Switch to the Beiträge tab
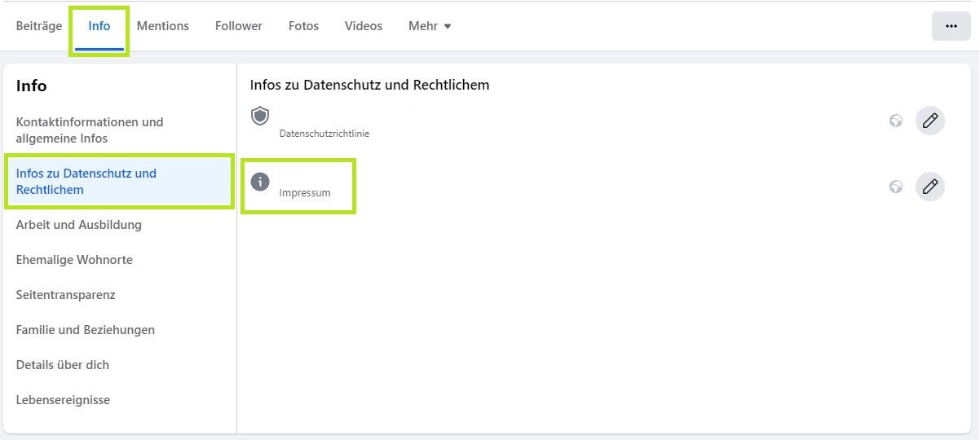This screenshot has height=440, width=980. tap(39, 26)
